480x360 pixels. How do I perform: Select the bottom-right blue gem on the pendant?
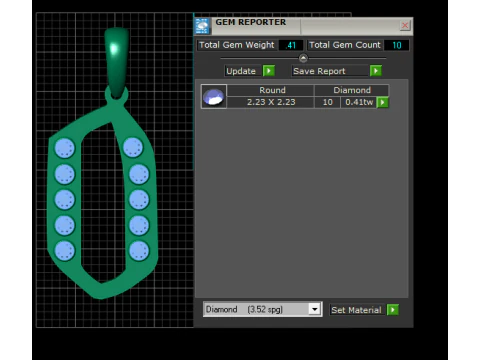click(x=139, y=251)
